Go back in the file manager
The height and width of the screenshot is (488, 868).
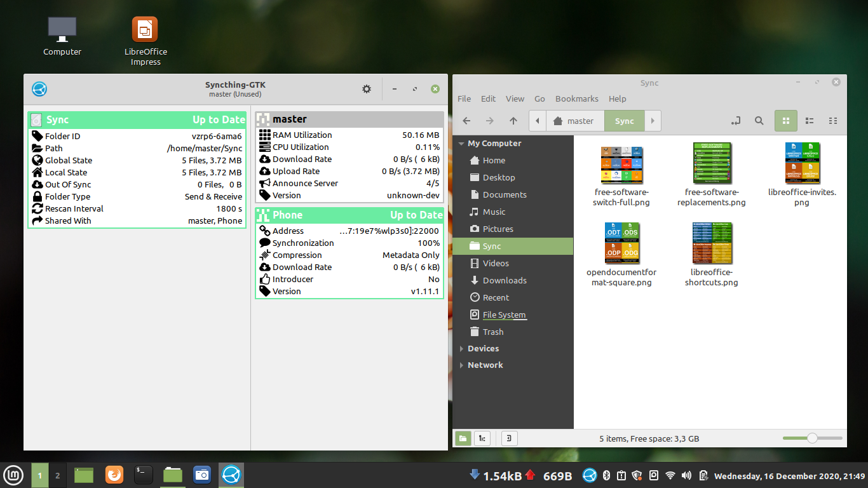pos(466,121)
